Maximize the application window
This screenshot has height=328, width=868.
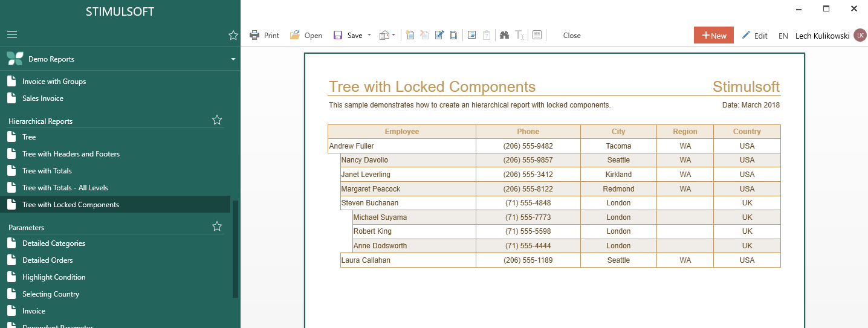point(826,8)
